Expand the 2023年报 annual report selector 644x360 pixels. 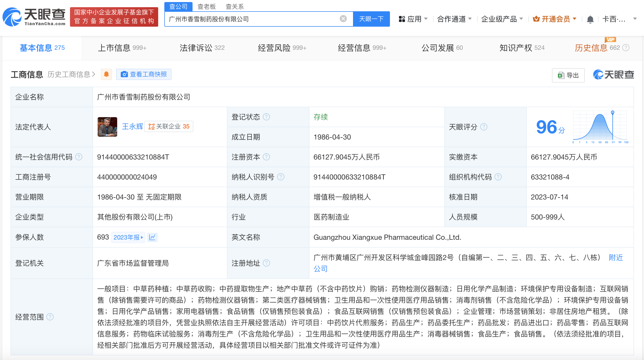click(x=128, y=237)
